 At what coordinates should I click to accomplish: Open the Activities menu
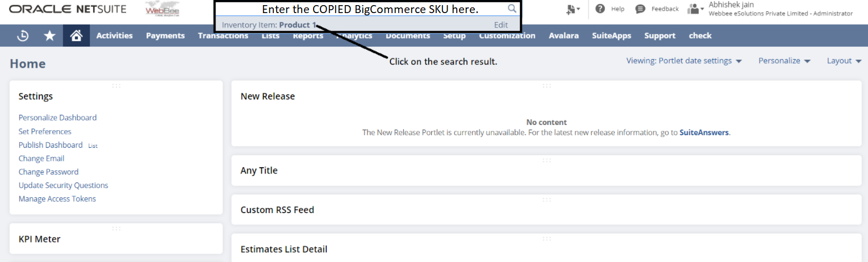[x=114, y=36]
